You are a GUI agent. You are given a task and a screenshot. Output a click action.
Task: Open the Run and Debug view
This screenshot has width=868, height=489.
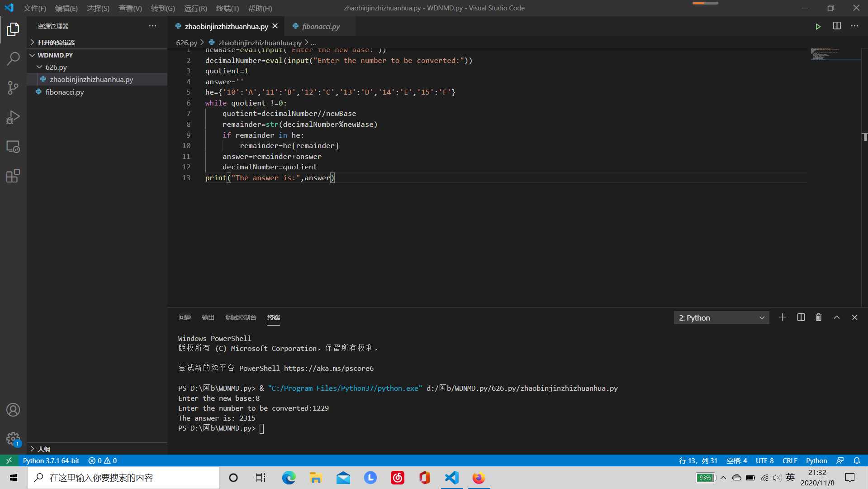click(x=13, y=117)
